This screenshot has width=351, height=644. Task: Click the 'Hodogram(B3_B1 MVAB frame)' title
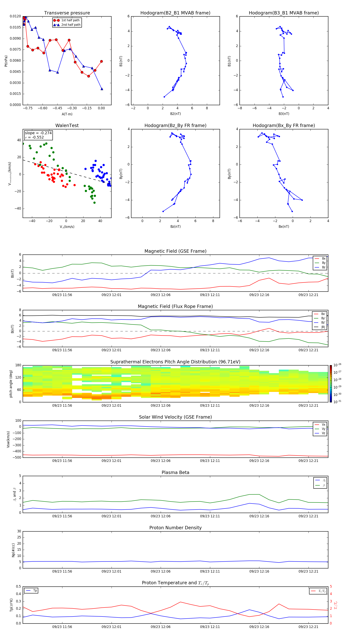pyautogui.click(x=284, y=13)
